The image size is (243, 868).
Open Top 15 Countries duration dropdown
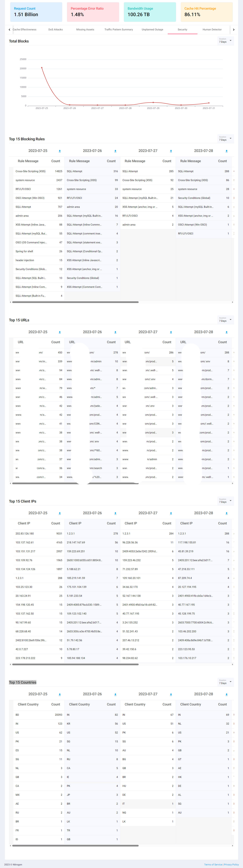point(225,682)
